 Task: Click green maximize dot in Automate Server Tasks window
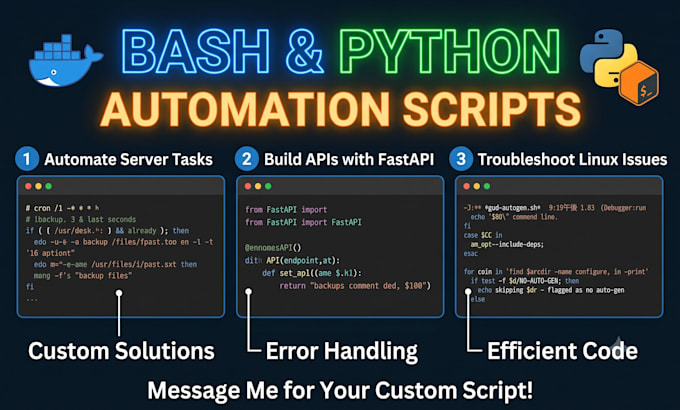49,186
